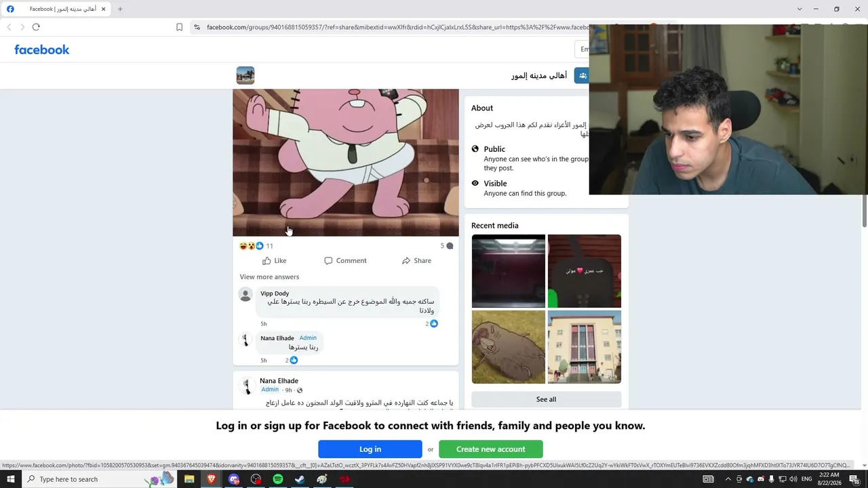Open the Windows notification center
Screen dimensions: 868x488
pyautogui.click(x=854, y=479)
